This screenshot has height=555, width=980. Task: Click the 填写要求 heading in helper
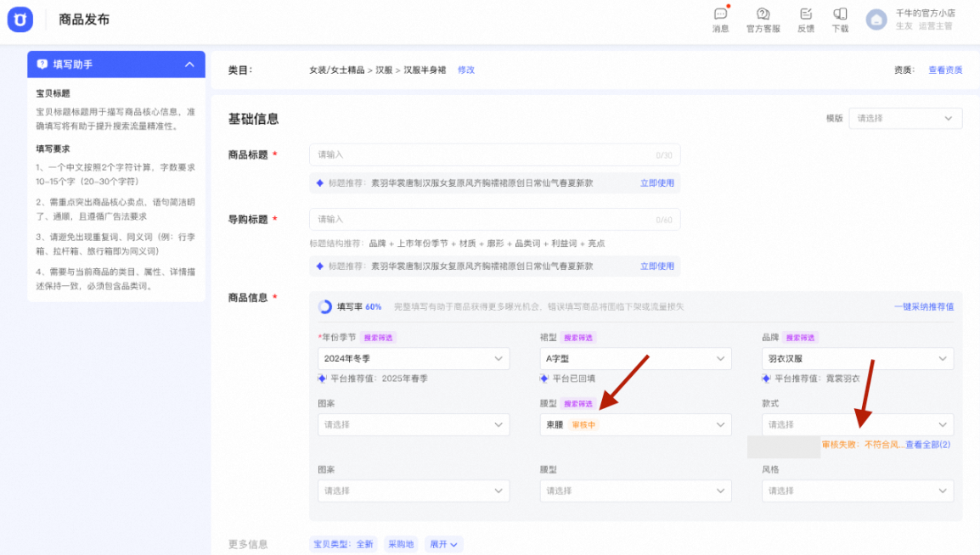tap(54, 149)
